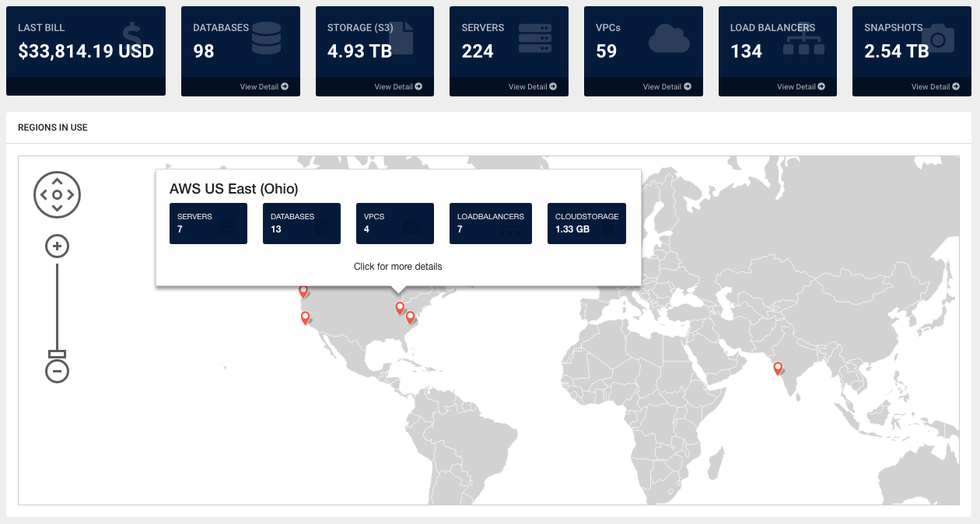Select the Mumbai region map pin
This screenshot has height=524, width=980.
pos(778,369)
